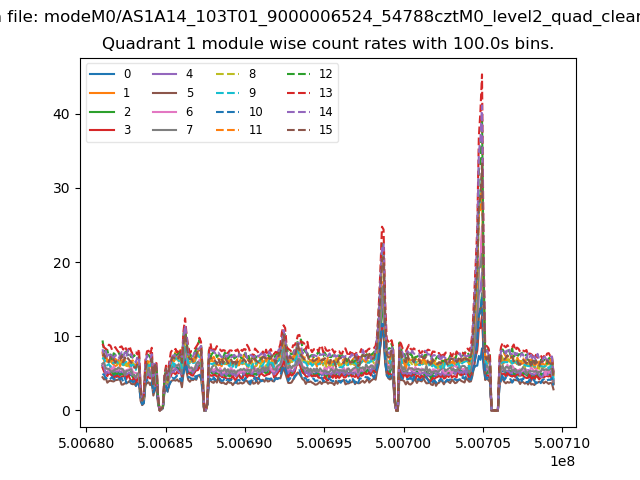Click the brown legend line for module 5
The image size is (640, 480).
pyautogui.click(x=164, y=93)
